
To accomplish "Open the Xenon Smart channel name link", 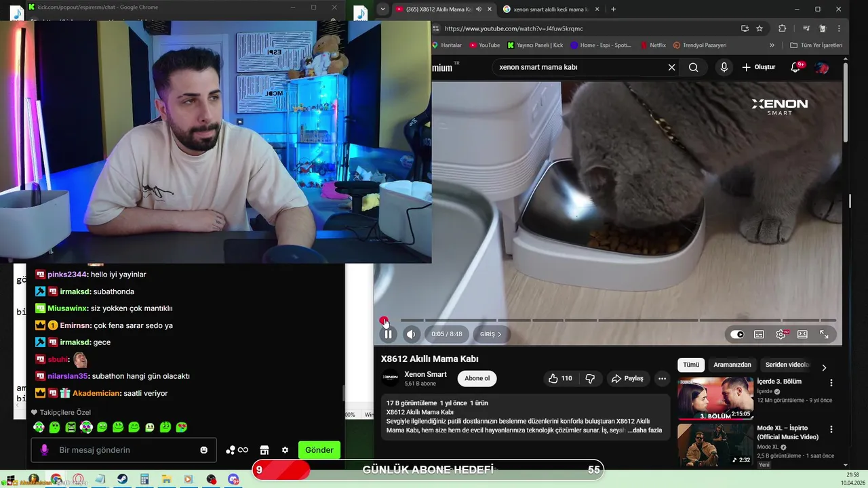I will (425, 374).
